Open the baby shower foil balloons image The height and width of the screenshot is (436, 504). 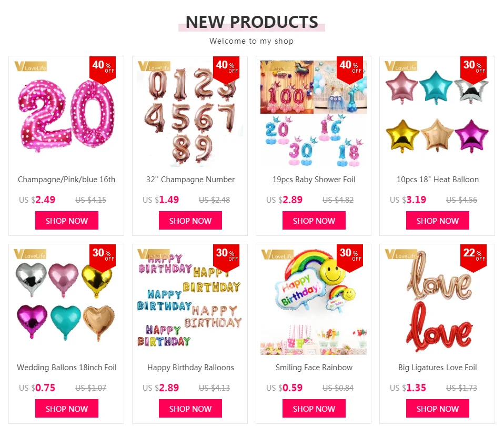[x=314, y=114]
